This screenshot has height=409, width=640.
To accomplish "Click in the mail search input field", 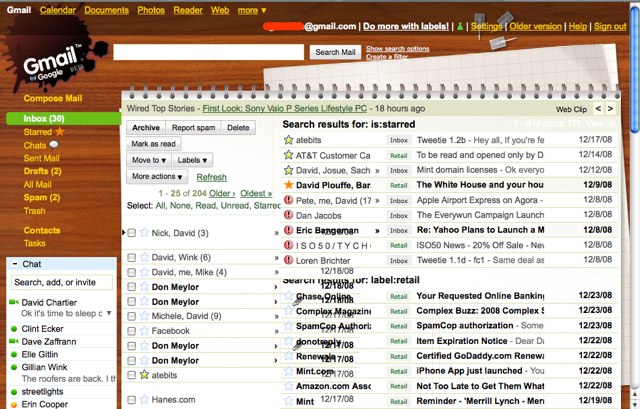I will [x=209, y=52].
